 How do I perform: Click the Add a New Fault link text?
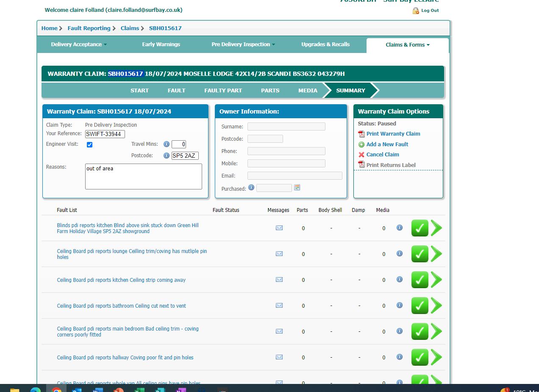pyautogui.click(x=387, y=145)
